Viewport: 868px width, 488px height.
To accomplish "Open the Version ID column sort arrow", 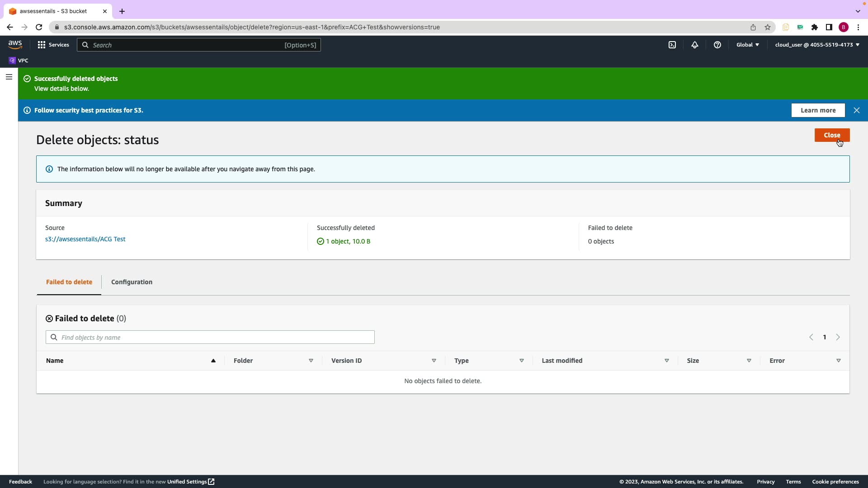I will point(434,361).
